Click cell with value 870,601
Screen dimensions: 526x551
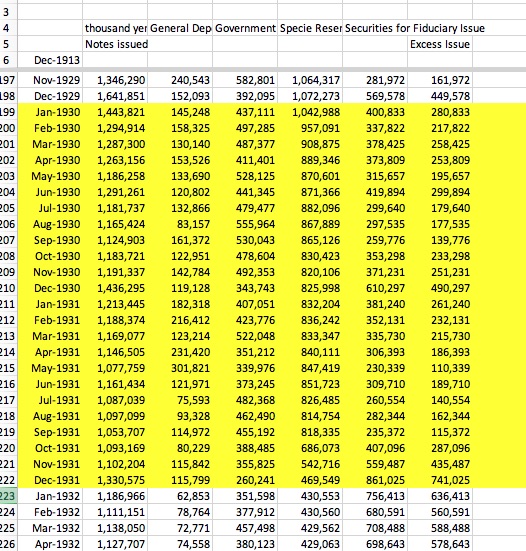coord(310,176)
